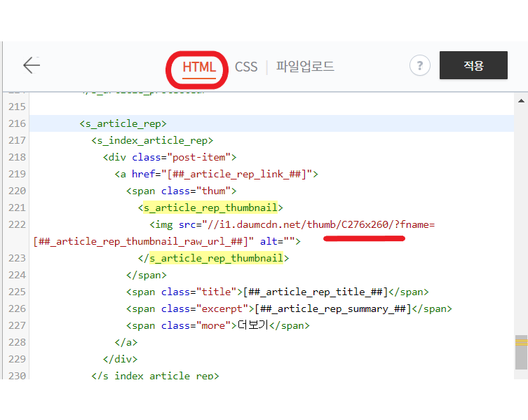Click line number 219 in gutter
Viewport: 528px width, 420px height.
tap(17, 174)
